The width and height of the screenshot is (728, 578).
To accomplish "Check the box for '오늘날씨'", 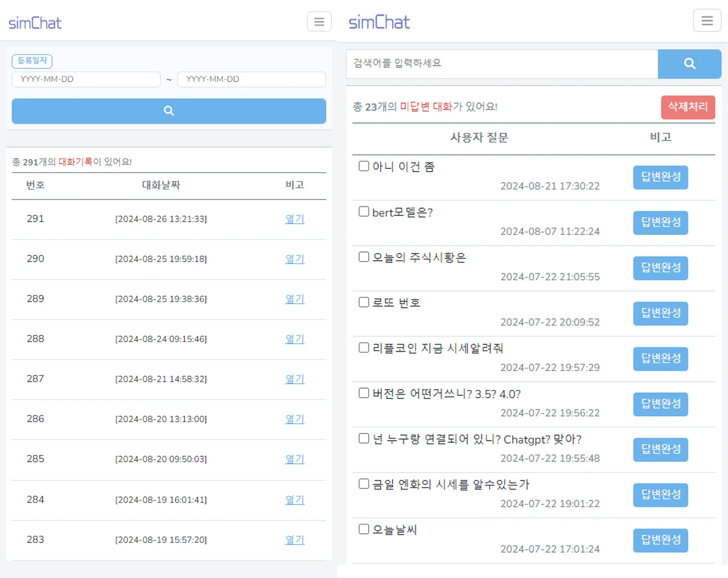I will (364, 529).
